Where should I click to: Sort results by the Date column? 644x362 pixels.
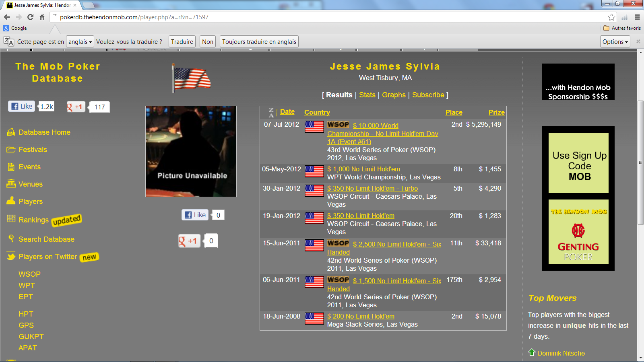pos(287,112)
